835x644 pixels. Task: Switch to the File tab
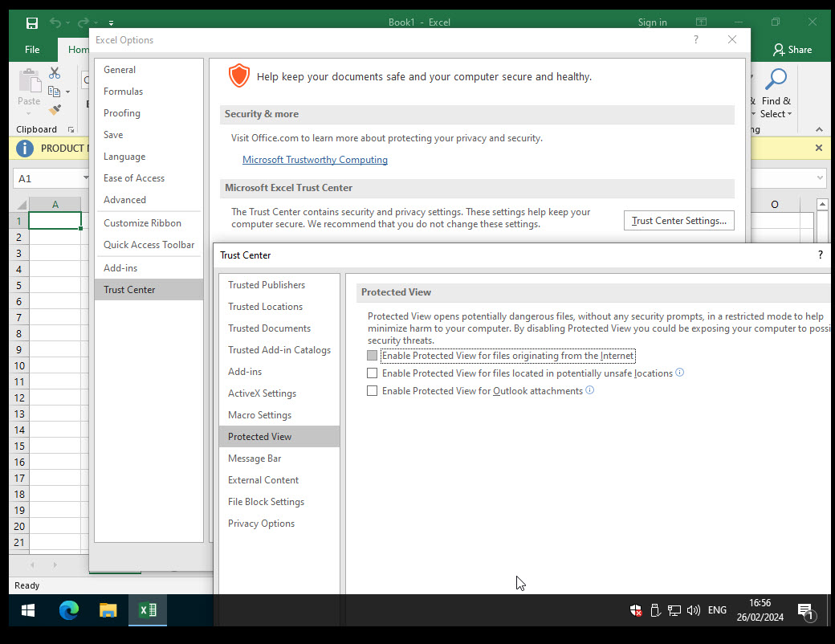pyautogui.click(x=31, y=49)
